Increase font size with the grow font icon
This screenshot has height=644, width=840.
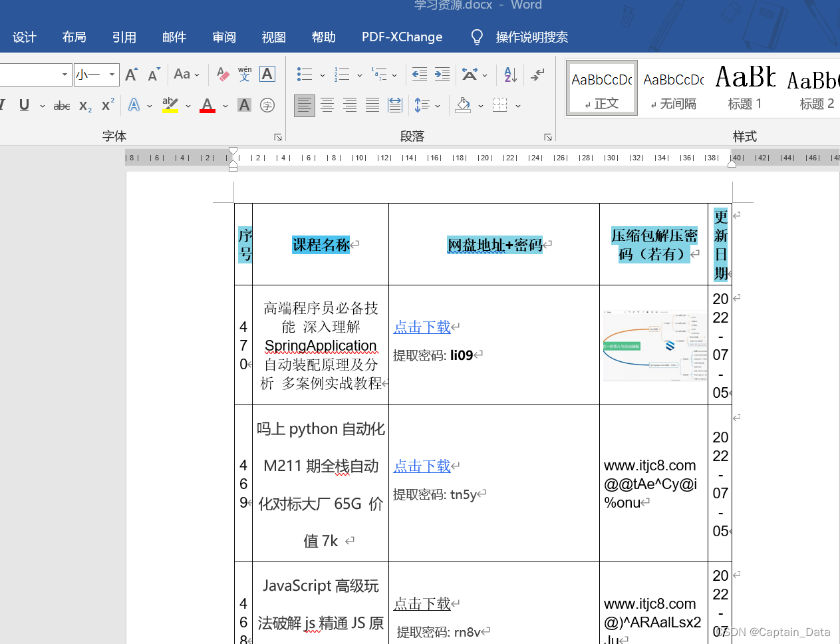click(x=132, y=75)
